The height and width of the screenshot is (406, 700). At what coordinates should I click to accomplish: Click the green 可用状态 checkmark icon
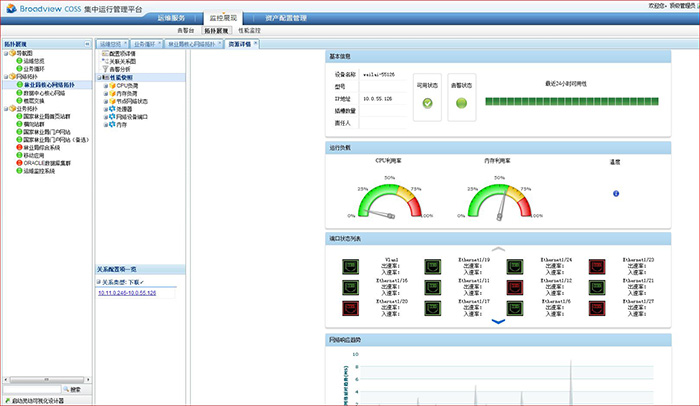point(428,102)
